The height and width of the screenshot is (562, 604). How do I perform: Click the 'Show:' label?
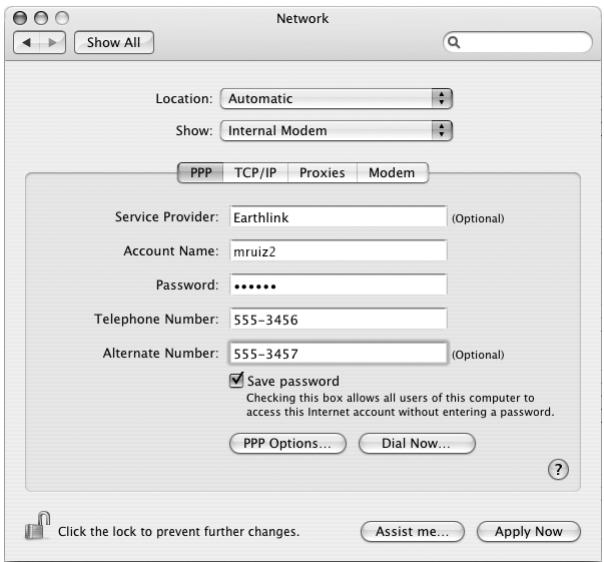[194, 131]
